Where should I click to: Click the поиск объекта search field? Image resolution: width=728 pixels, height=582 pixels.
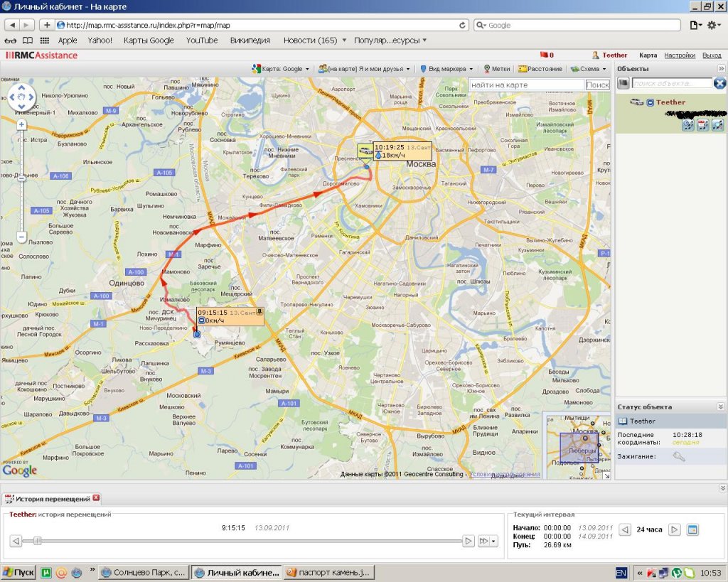tap(672, 83)
